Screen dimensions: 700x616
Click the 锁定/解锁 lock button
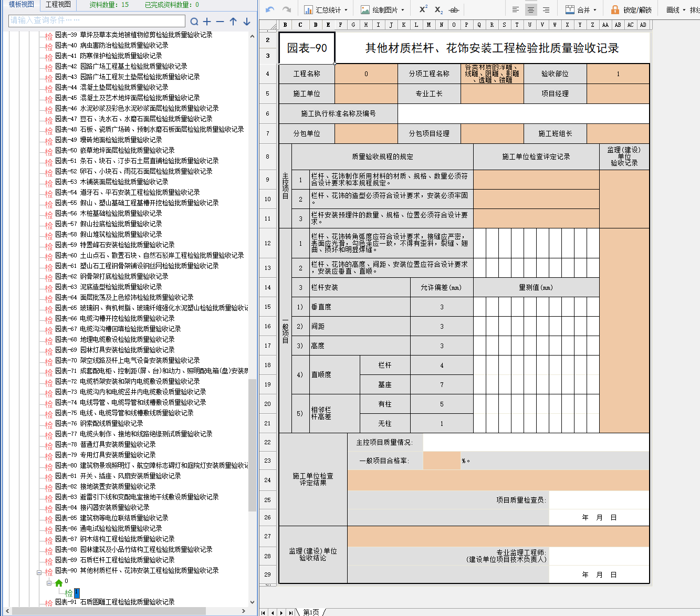[631, 9]
